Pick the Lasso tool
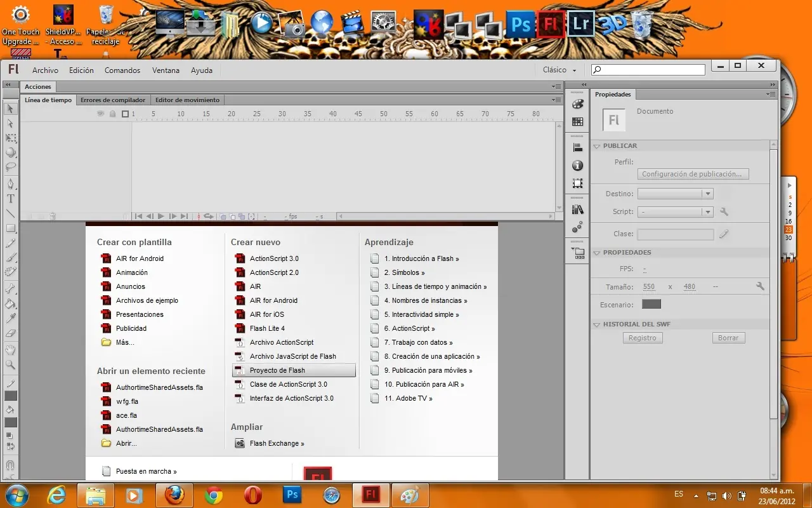812x508 pixels. point(10,167)
